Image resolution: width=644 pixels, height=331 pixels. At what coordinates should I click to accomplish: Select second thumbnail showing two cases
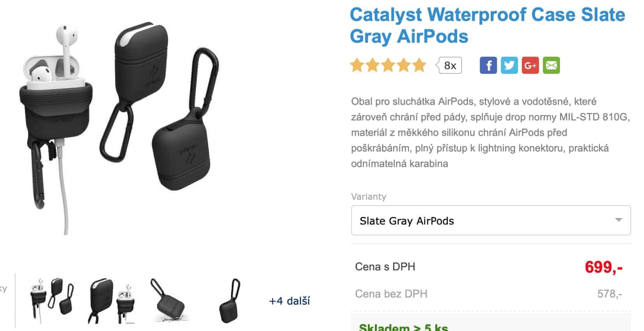[x=112, y=300]
